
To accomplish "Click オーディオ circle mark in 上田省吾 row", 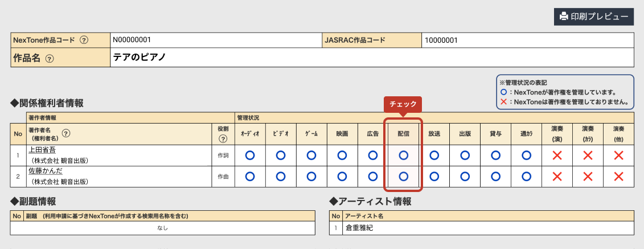I will tap(249, 155).
